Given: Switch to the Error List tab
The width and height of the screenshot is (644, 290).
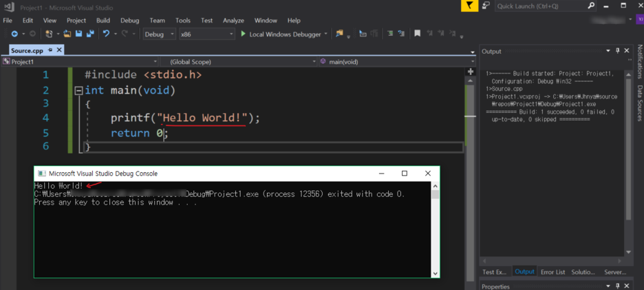Looking at the screenshot, I should tap(552, 272).
